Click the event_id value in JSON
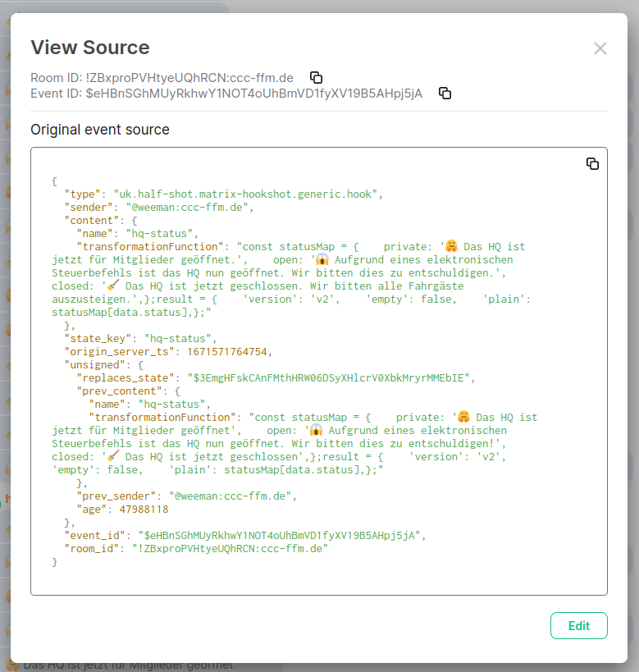The height and width of the screenshot is (672, 639). 280,536
